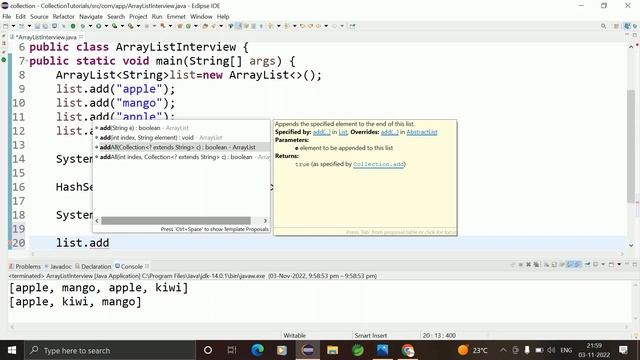
Task: Switch to the Java perspective icon
Action: 627,26
